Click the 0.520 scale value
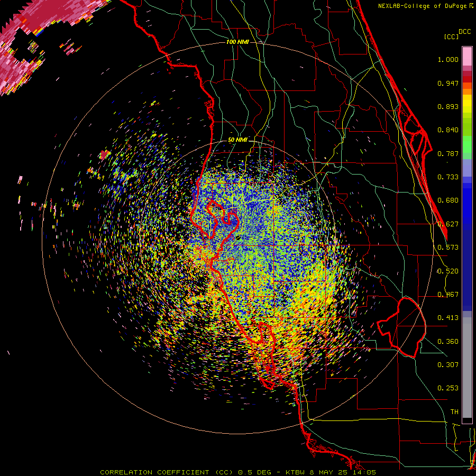The image size is (476, 476). click(448, 271)
